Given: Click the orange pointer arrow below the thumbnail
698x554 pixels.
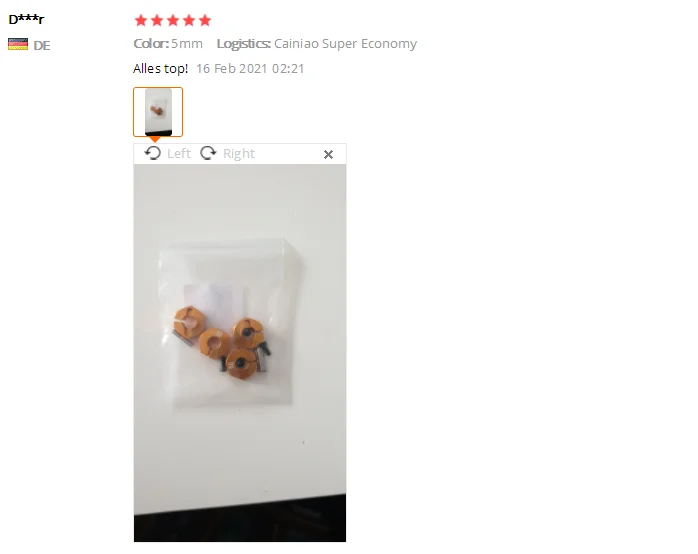Looking at the screenshot, I should tap(155, 140).
